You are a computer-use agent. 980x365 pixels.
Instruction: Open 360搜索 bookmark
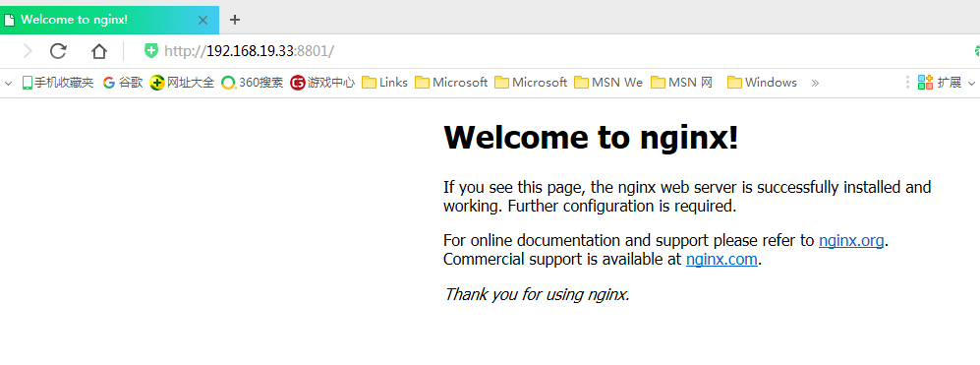point(253,83)
